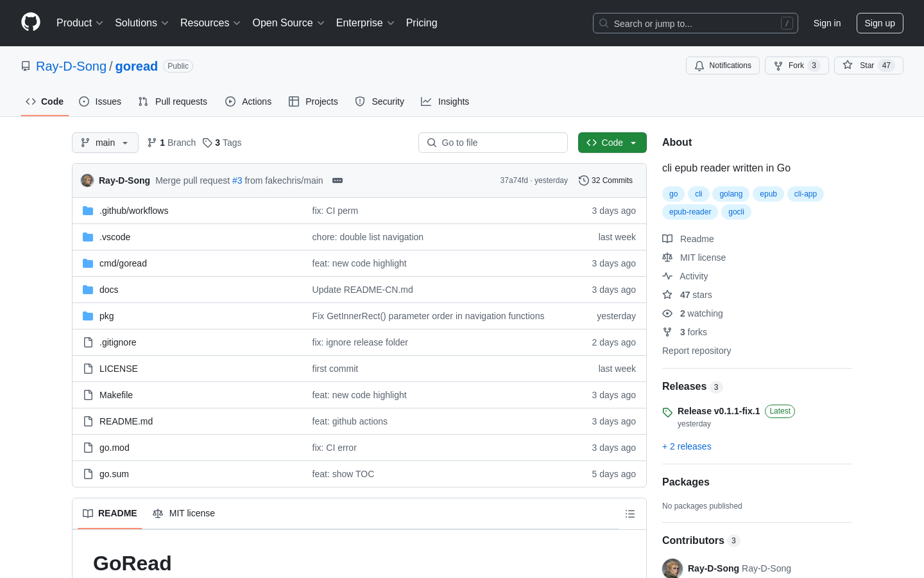Click the LICENSE file icon

(88, 369)
